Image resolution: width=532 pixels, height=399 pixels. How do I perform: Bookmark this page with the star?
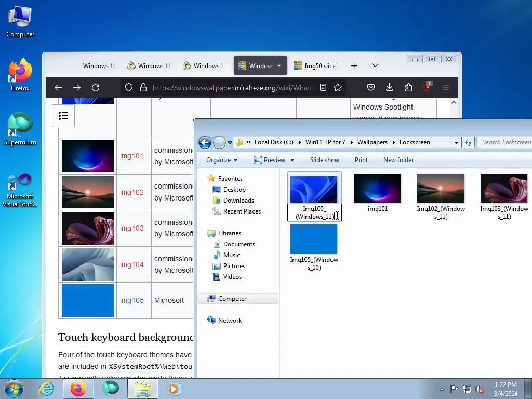338,87
